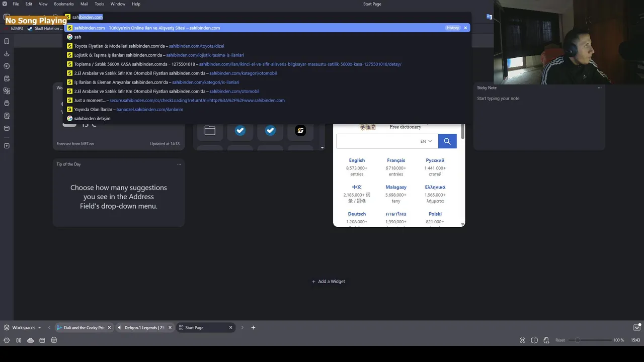
Task: Open the sync cloud status icon
Action: [31, 340]
